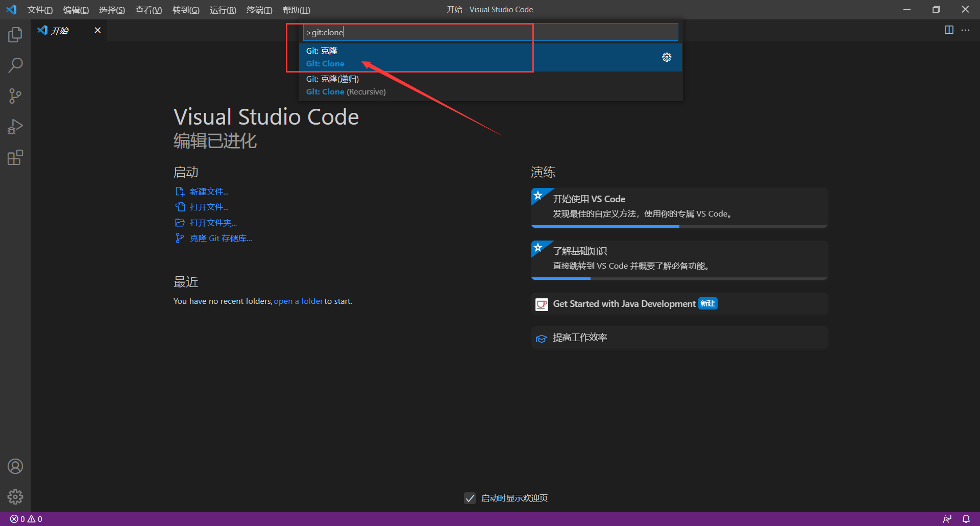Click the 新建文件... link
980x526 pixels.
coord(209,192)
